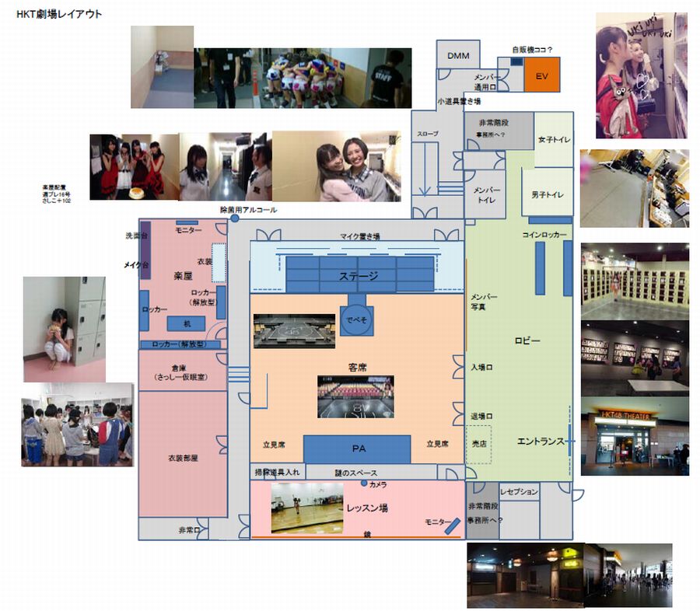
Task: Click 非常階段 label beside 女子トイレ
Action: click(x=494, y=123)
